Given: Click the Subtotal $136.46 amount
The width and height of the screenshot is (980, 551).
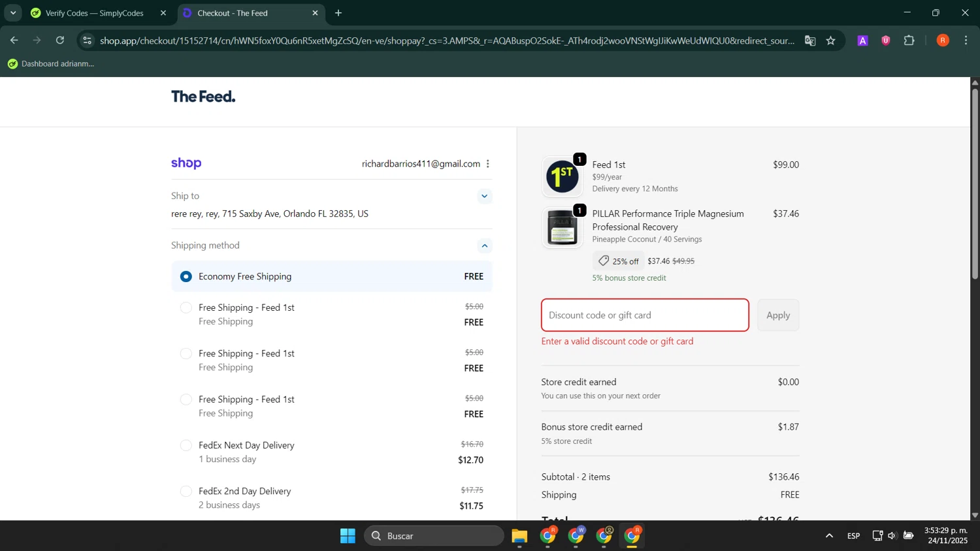Looking at the screenshot, I should (x=783, y=477).
